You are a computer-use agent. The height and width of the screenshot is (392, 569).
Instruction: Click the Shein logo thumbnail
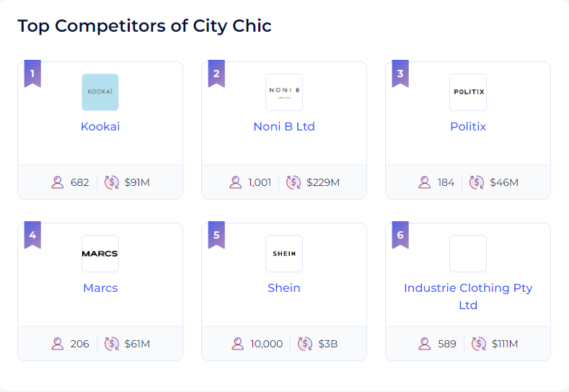click(x=284, y=254)
